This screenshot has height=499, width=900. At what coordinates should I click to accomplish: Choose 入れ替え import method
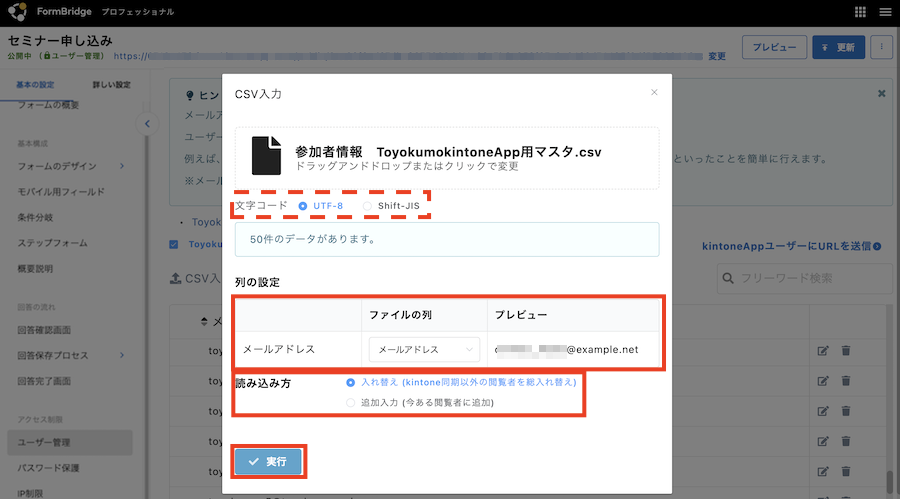click(350, 382)
